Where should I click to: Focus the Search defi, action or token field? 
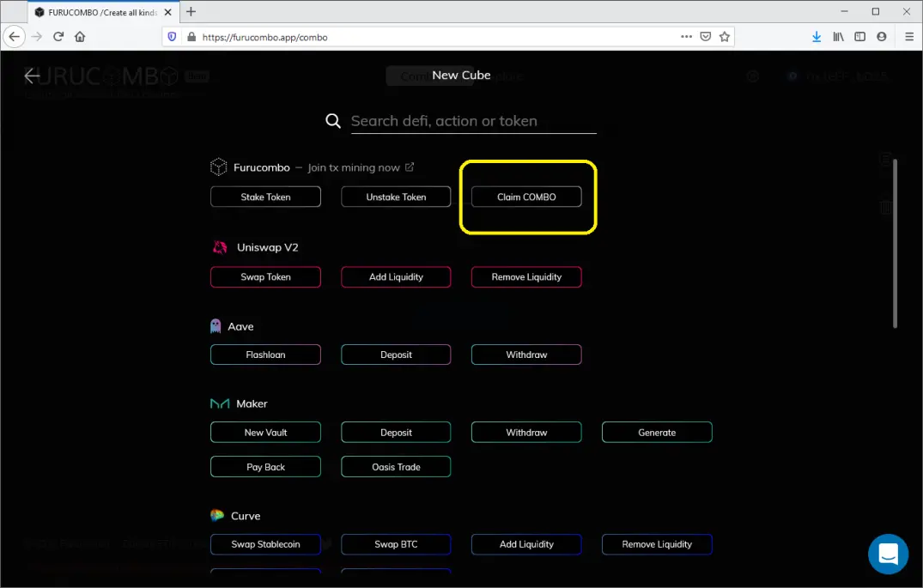tap(473, 121)
